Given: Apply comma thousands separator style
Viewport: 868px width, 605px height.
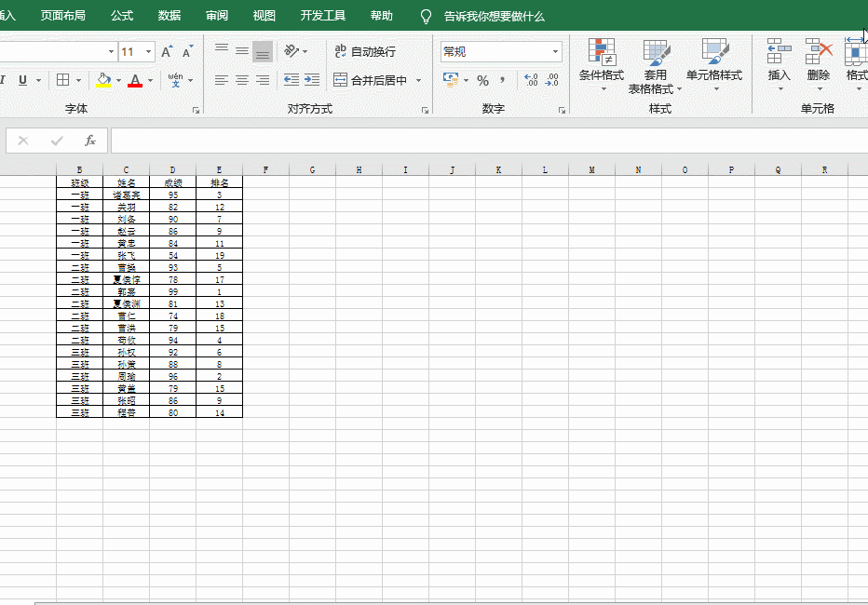Looking at the screenshot, I should tap(503, 80).
